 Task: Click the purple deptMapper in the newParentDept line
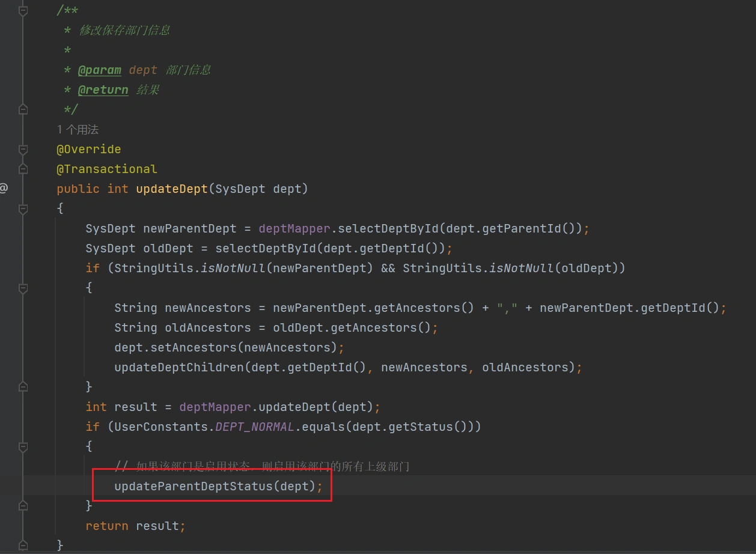tap(294, 228)
